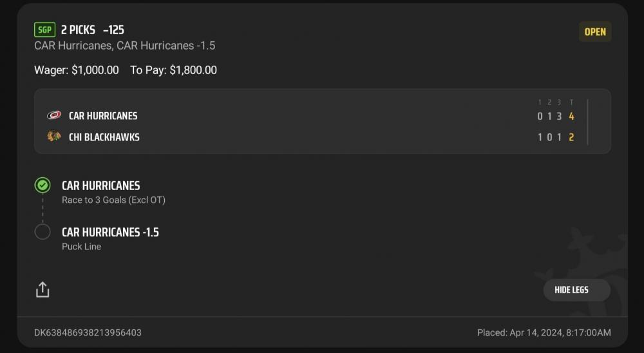This screenshot has height=353, width=644.
Task: Click the Chicago Blackhawks team logo
Action: 54,137
